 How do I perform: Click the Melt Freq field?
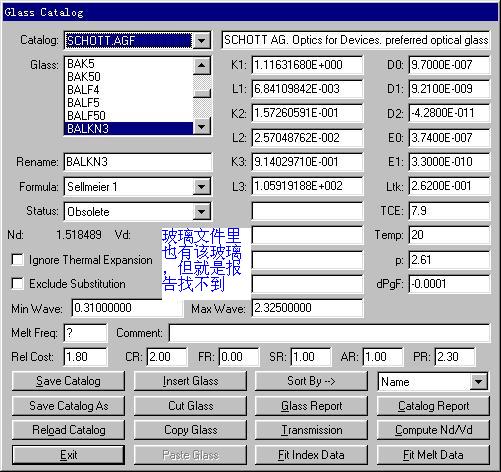86,333
